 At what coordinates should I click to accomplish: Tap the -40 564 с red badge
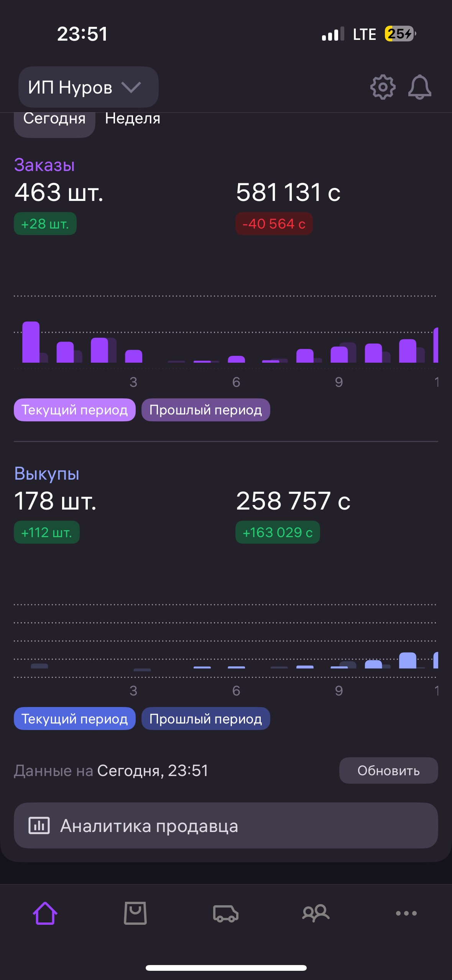tap(274, 224)
